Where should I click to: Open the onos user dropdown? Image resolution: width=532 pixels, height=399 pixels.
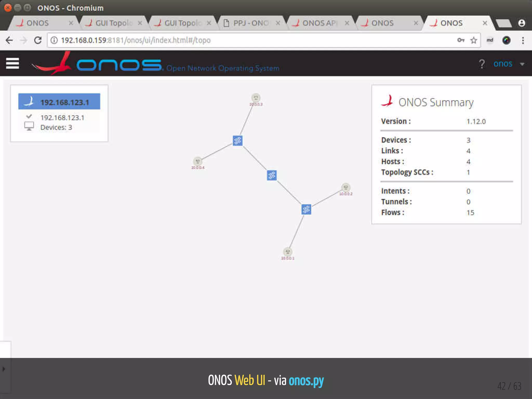click(x=509, y=64)
